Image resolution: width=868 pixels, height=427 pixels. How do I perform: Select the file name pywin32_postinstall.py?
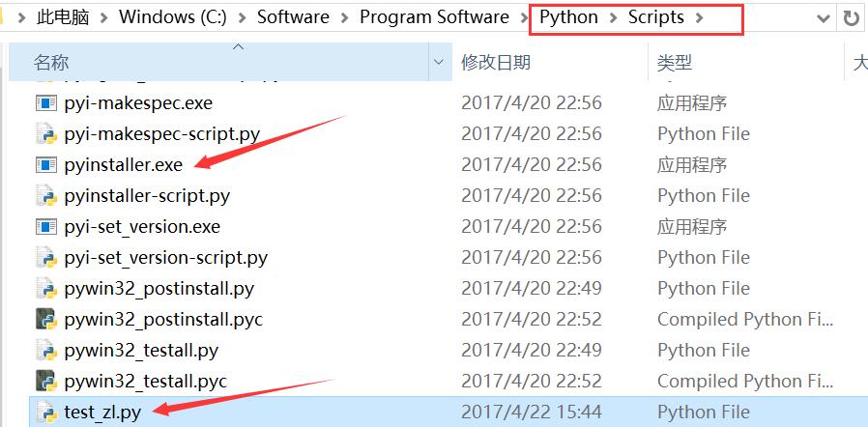coord(159,289)
